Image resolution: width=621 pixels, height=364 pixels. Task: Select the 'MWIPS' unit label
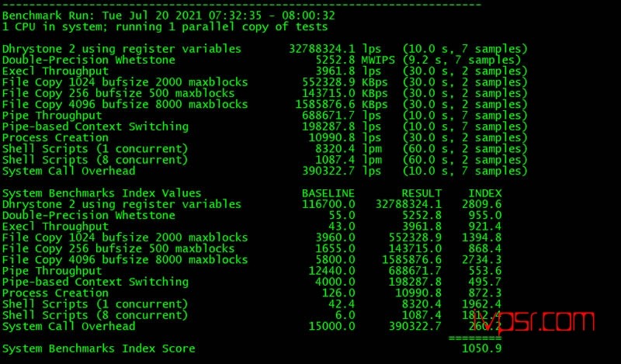(x=378, y=61)
